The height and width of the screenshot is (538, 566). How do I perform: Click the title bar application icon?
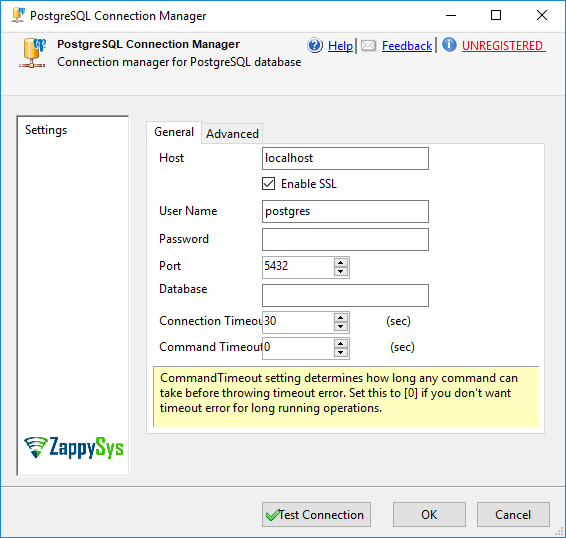[x=18, y=15]
